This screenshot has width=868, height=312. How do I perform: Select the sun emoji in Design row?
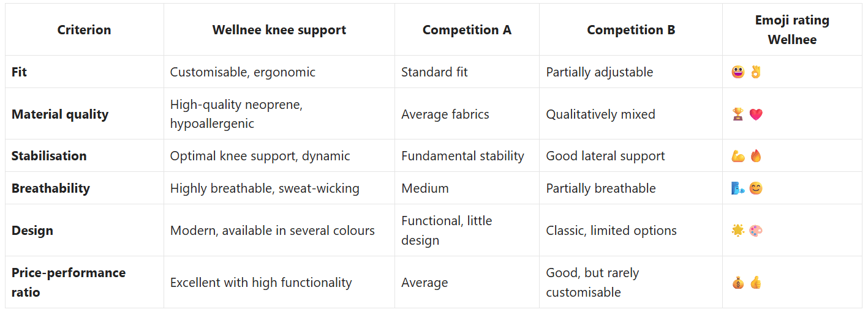pos(738,231)
